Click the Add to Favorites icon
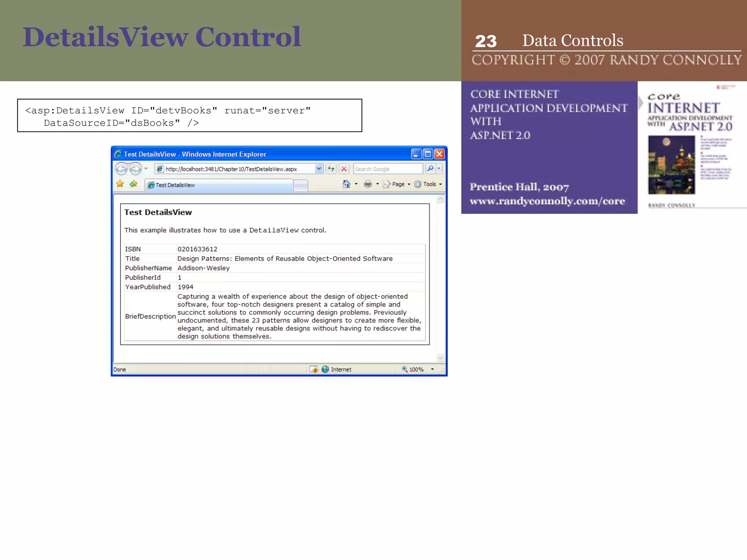Viewport: 747px width, 560px height. coord(133,184)
